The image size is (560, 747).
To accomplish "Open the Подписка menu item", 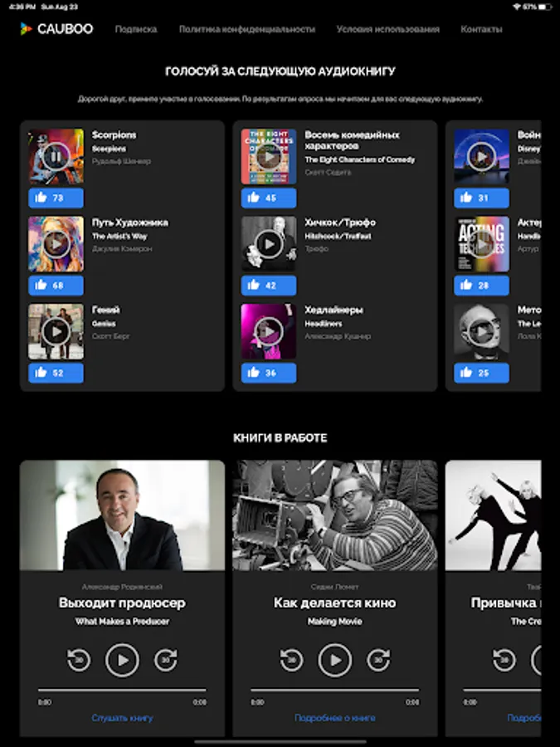I will pyautogui.click(x=136, y=29).
